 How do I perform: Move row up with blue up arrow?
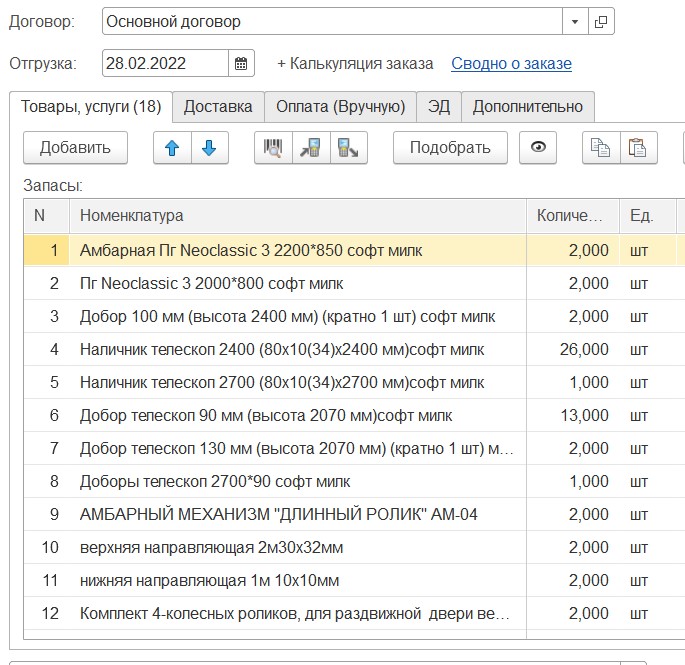click(x=172, y=148)
